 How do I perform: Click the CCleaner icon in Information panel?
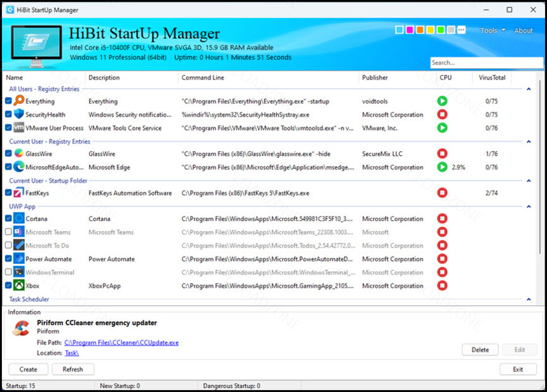pyautogui.click(x=21, y=328)
